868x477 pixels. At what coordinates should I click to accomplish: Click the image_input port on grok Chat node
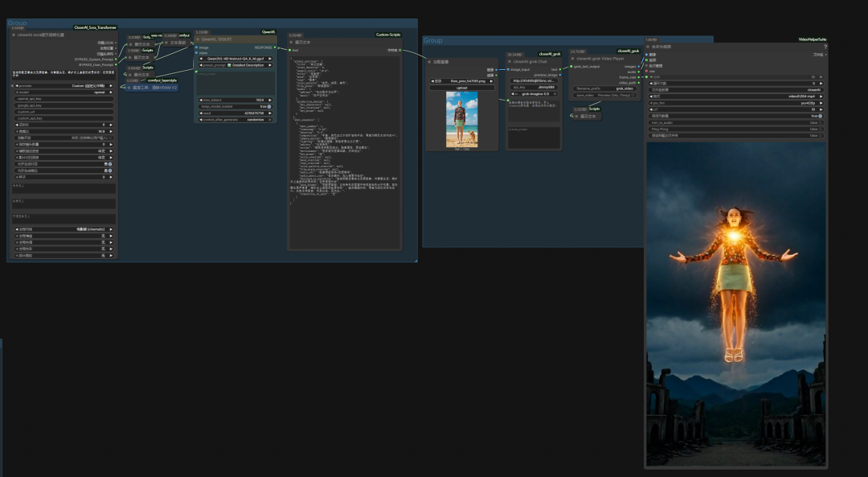(x=508, y=70)
